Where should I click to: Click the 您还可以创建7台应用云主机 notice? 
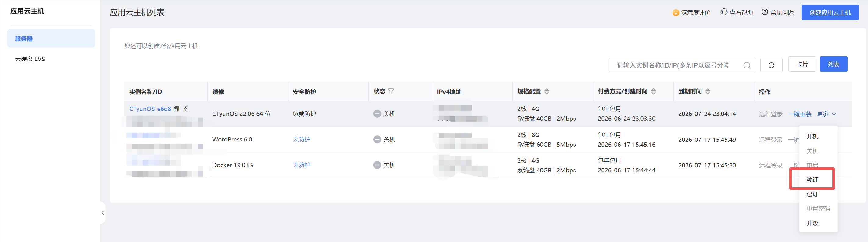point(161,46)
